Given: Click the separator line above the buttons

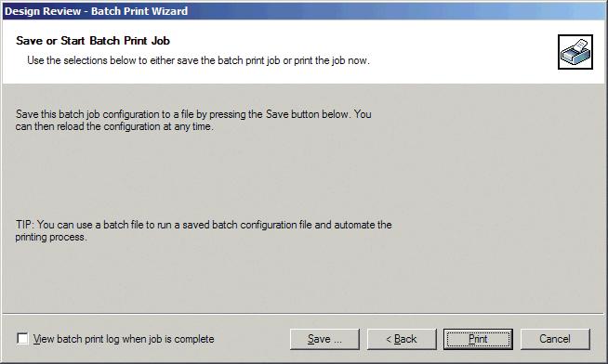Looking at the screenshot, I should (303, 314).
